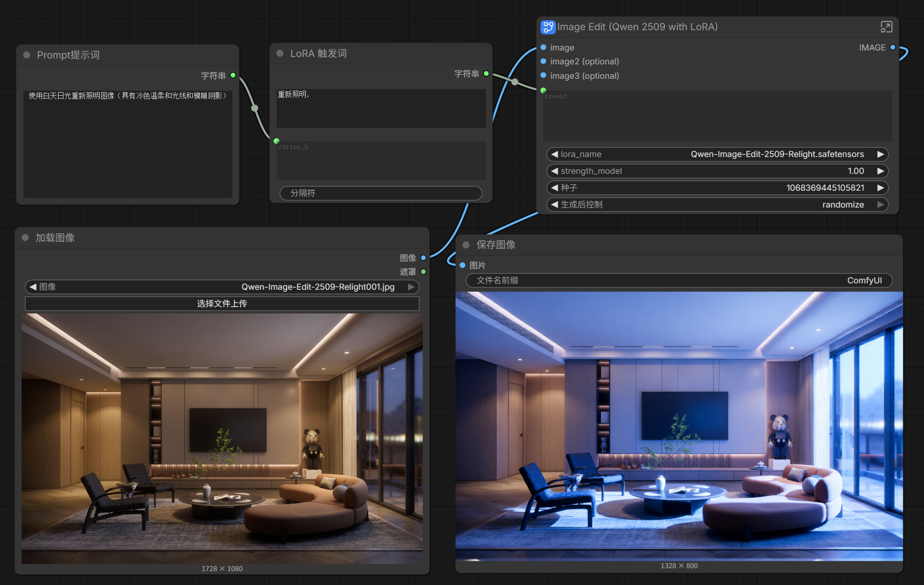
Task: Open the 图像 file selection dropdown
Action: tap(222, 287)
